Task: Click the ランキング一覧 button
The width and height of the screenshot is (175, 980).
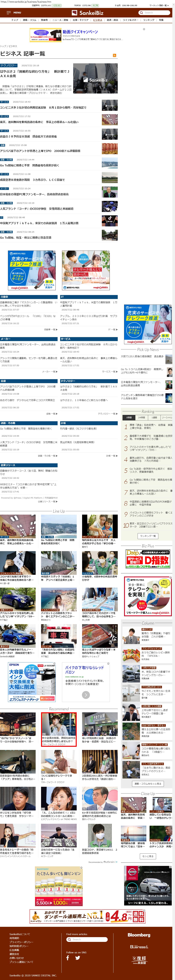Action: (x=147, y=536)
